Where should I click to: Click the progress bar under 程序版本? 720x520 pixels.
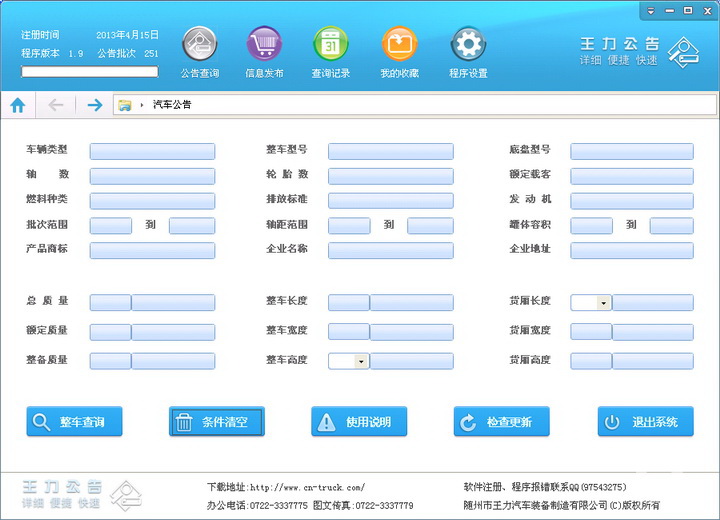tap(89, 72)
